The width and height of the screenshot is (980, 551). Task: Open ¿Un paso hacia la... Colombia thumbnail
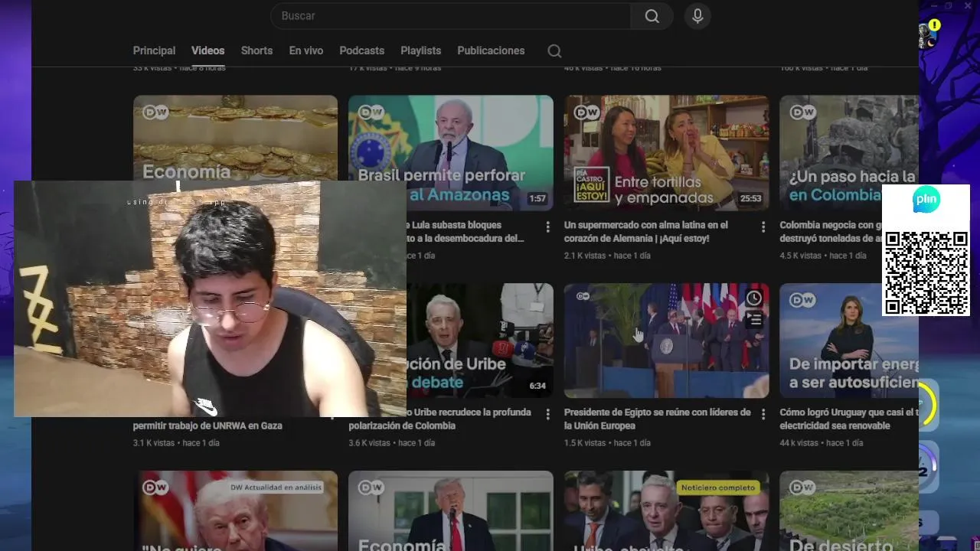pos(849,152)
